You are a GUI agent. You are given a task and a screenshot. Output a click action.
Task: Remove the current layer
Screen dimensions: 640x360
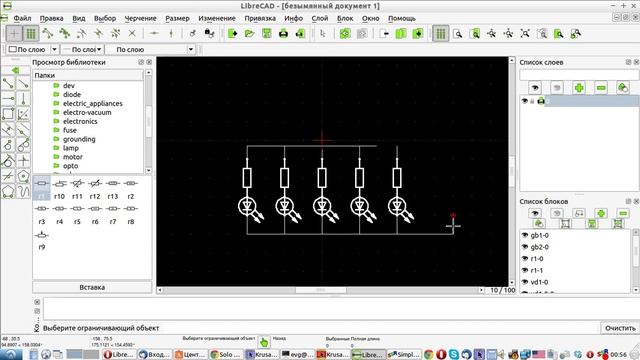pos(601,88)
